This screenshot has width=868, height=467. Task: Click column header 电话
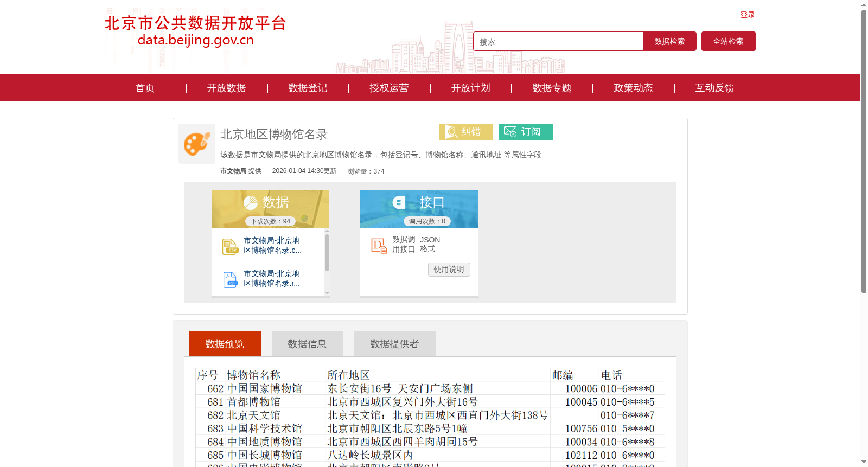611,375
